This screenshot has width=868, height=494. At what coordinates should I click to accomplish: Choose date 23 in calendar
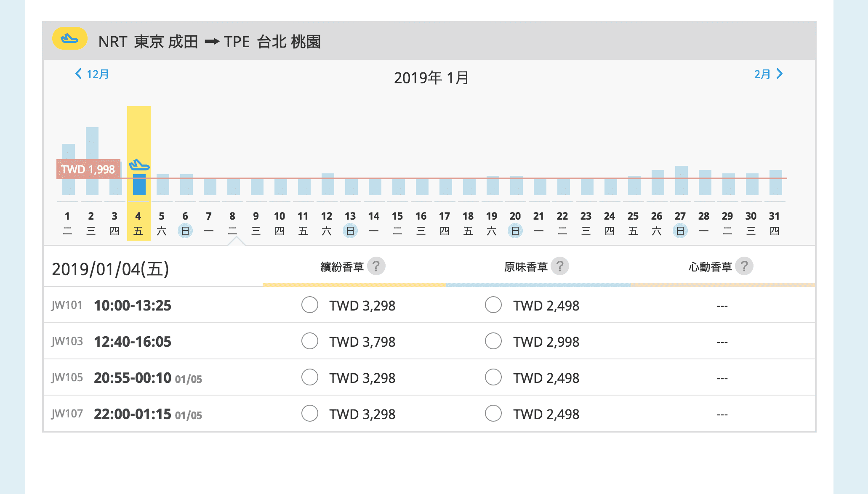pyautogui.click(x=586, y=223)
